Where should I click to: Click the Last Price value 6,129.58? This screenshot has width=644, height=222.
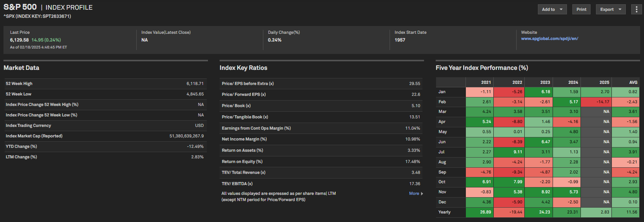click(19, 40)
